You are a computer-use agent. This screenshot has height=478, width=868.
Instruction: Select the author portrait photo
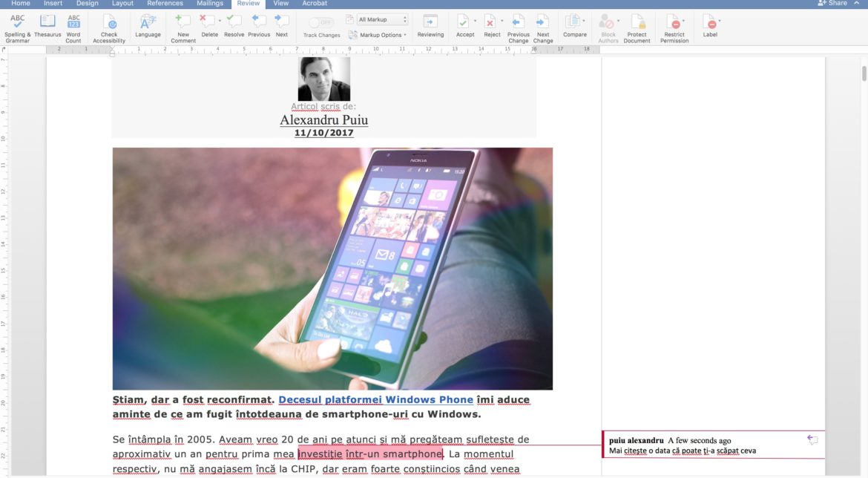pos(324,79)
